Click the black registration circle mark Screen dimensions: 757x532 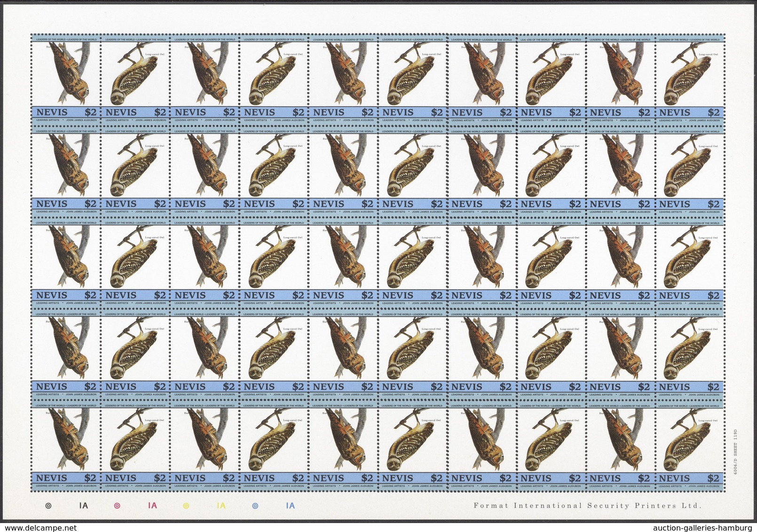48,506
